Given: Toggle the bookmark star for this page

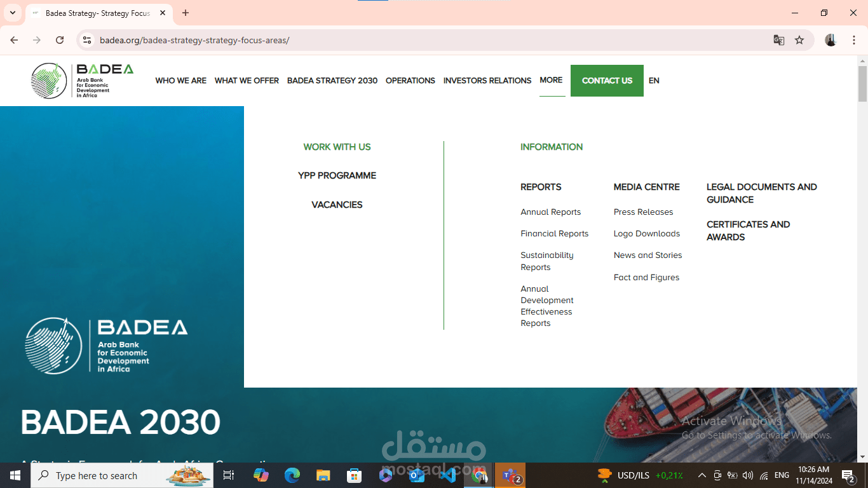Looking at the screenshot, I should 799,39.
